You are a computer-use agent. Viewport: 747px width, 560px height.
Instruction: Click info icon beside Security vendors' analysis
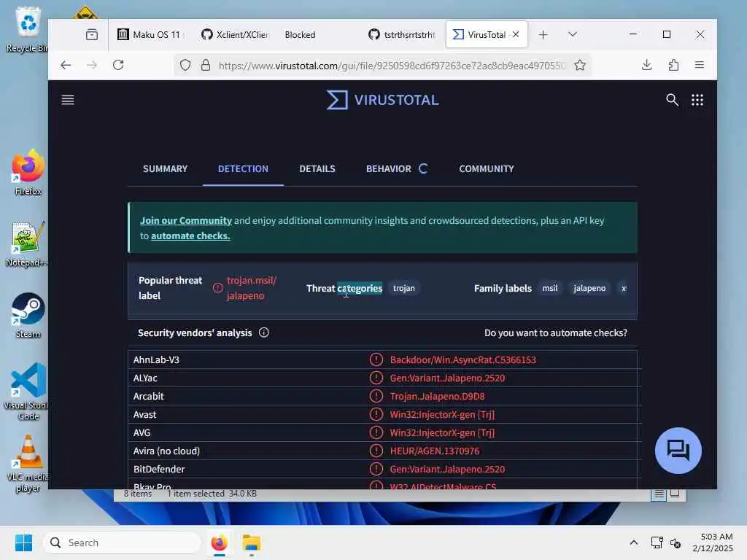264,332
